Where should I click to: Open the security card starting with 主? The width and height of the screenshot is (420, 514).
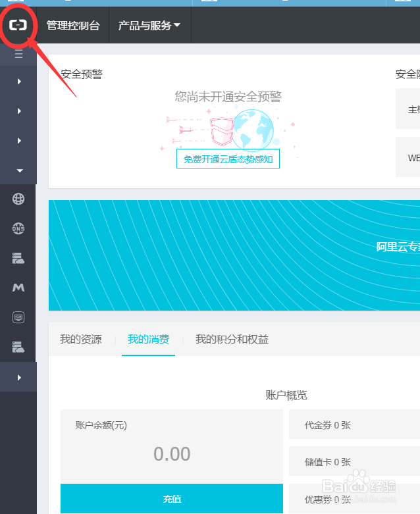(x=408, y=109)
